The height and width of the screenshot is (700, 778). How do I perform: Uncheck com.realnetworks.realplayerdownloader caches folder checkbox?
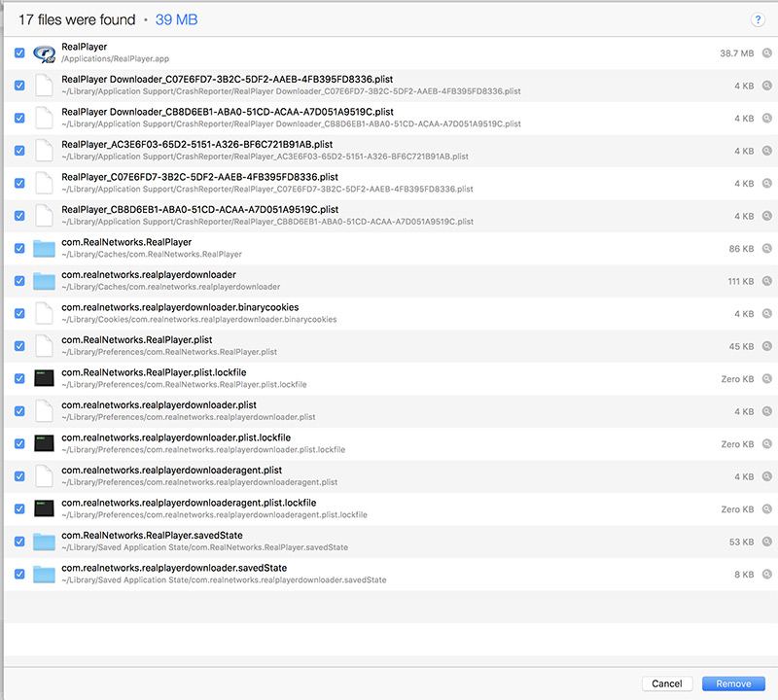19,281
